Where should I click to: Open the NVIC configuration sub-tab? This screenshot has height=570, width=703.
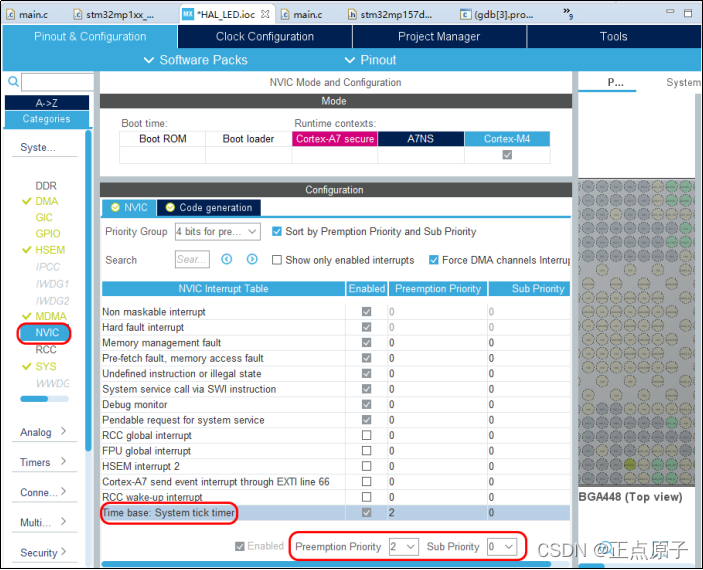[129, 208]
